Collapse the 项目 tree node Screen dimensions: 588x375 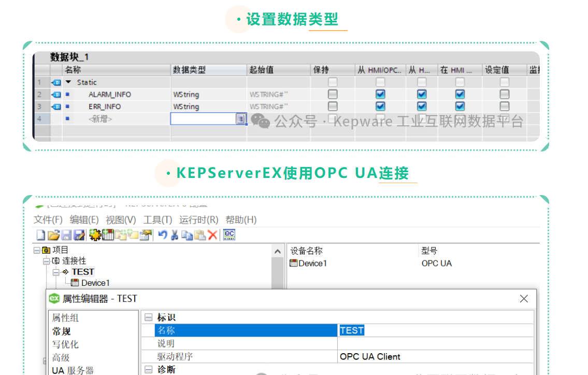(x=37, y=250)
